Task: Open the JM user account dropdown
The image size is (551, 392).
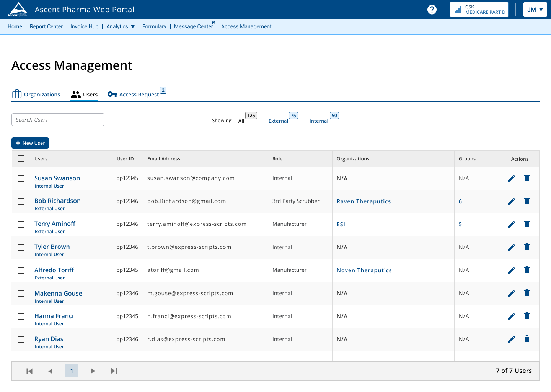Action: click(x=535, y=10)
